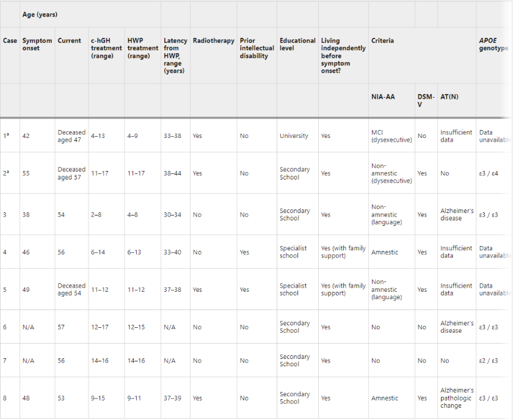513x420 pixels.
Task: Click the "University" education cell
Action: (x=294, y=136)
